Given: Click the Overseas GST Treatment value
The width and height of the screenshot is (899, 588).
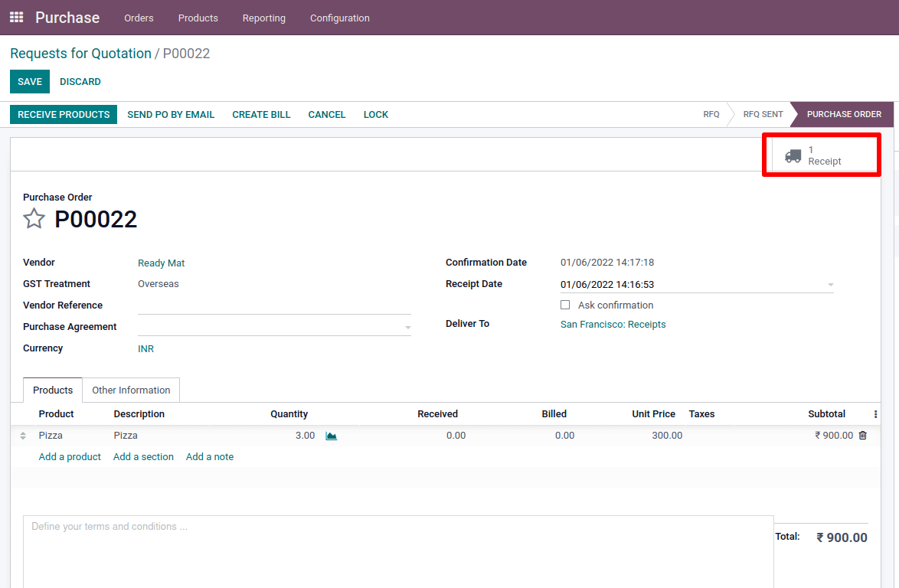Looking at the screenshot, I should coord(159,284).
